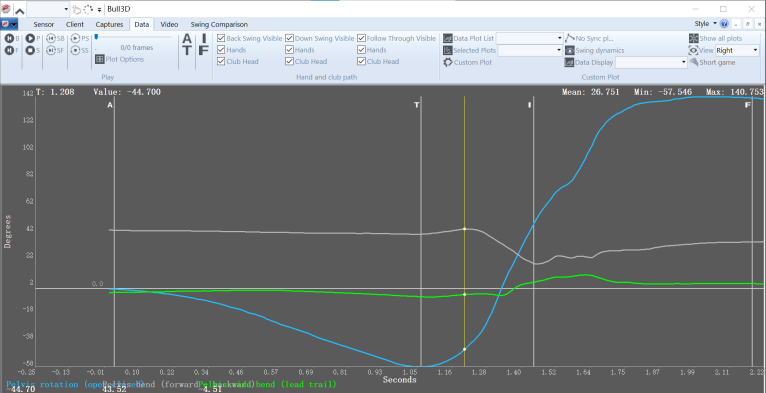Click the frames slider handle
Image resolution: width=766 pixels, height=393 pixels.
(96, 37)
